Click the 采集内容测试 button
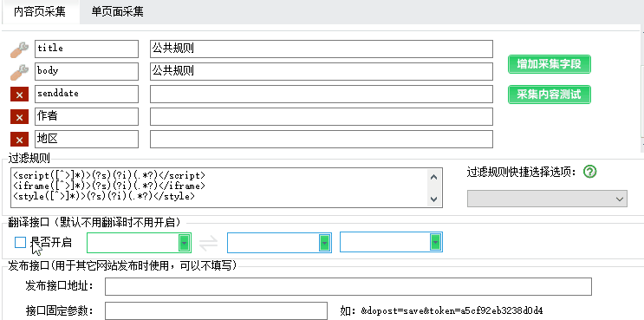Screen dimensions: 644x320 click(x=550, y=95)
